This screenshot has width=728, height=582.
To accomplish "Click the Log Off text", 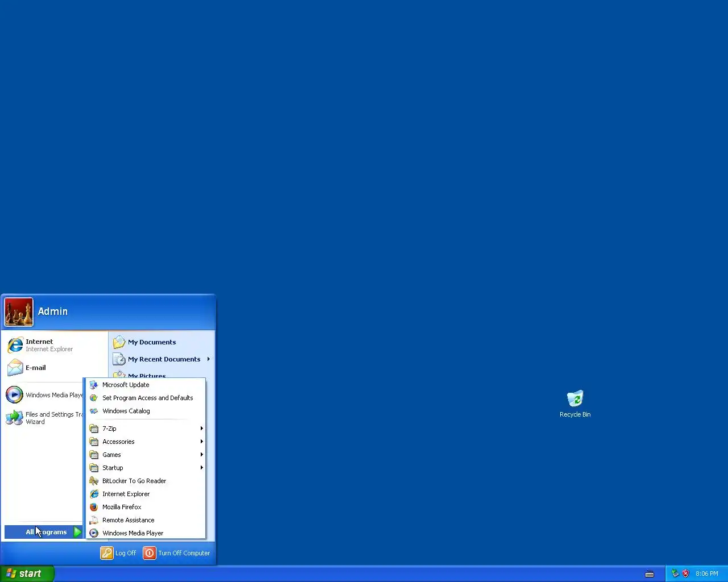I will click(x=126, y=553).
